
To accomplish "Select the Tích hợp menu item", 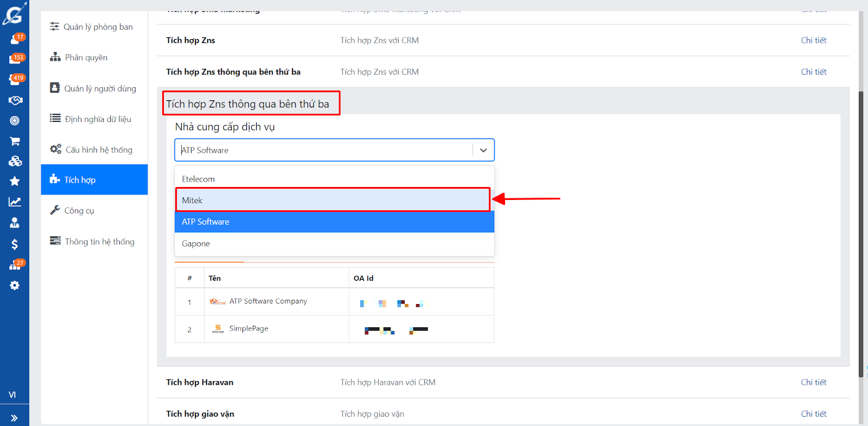I will coord(94,179).
